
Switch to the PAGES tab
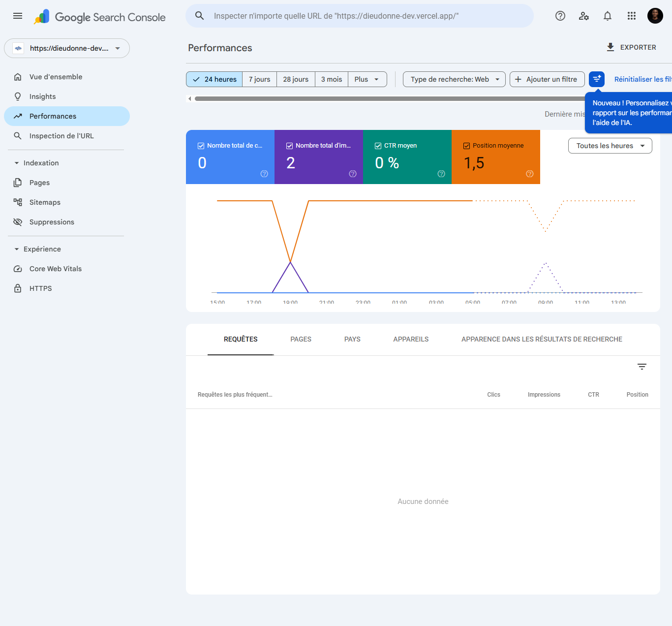pos(301,339)
